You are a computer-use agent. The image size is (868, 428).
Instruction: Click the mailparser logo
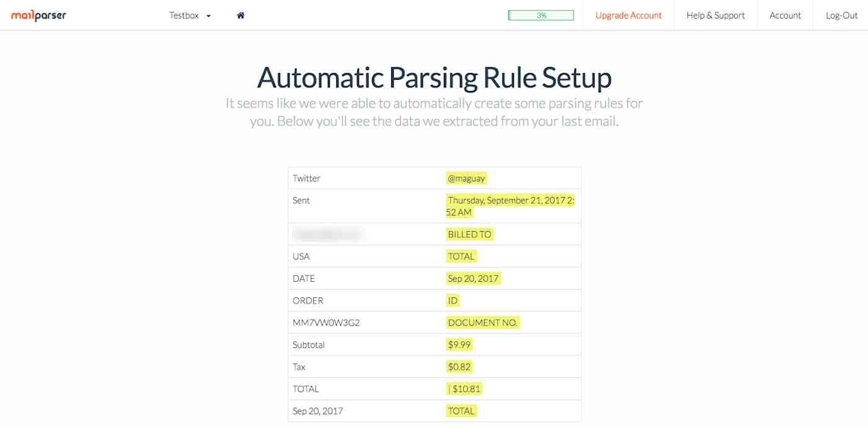40,15
